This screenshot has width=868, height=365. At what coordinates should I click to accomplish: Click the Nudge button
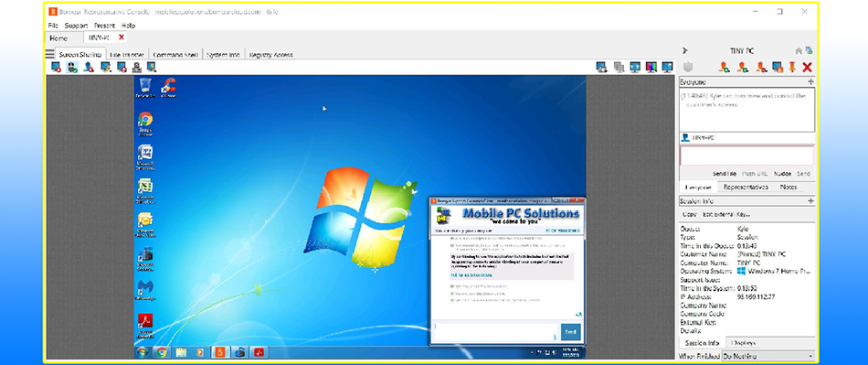pyautogui.click(x=782, y=174)
